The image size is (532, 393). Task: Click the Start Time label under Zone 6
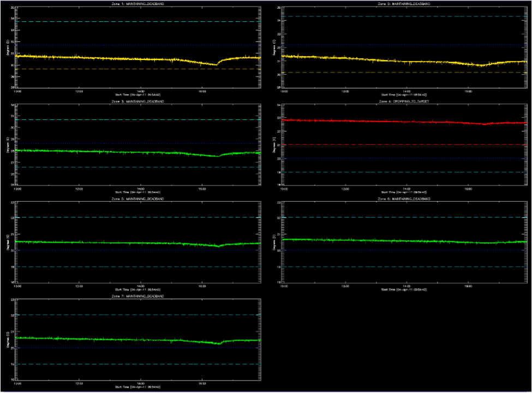[403, 289]
